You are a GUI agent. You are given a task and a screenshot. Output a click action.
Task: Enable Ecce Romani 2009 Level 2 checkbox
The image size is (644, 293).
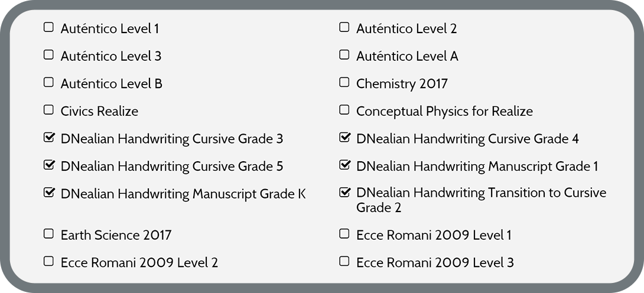(x=48, y=262)
